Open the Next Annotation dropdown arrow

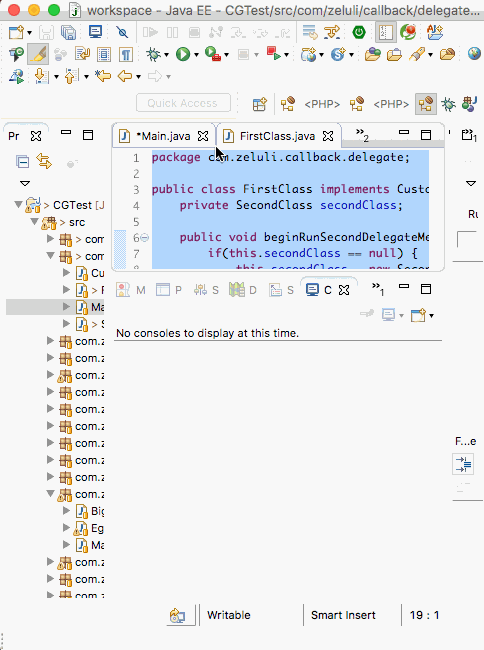(56, 77)
